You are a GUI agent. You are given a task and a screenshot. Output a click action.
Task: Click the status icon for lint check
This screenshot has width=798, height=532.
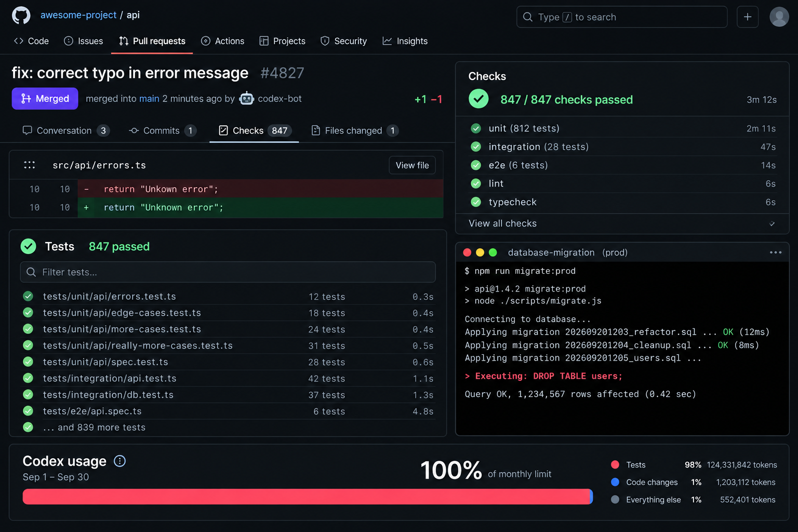pyautogui.click(x=476, y=183)
